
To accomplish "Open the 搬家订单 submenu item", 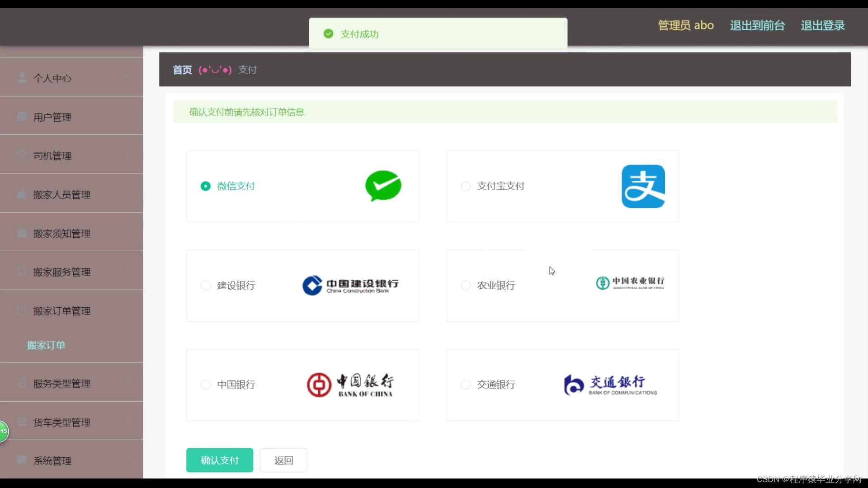I will click(46, 345).
